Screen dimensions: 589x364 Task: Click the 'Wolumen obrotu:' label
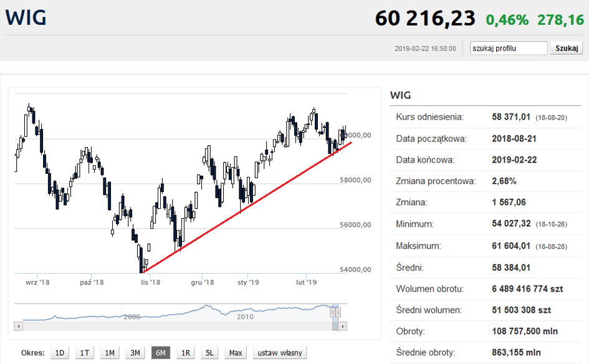click(x=429, y=289)
